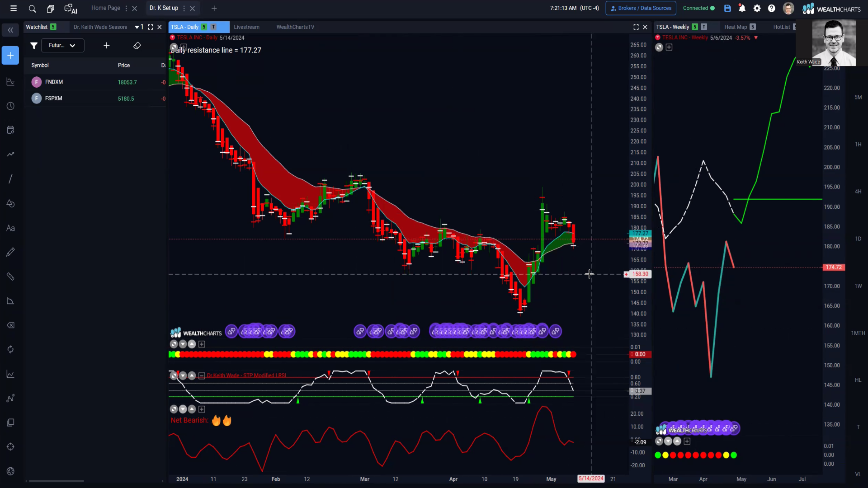Toggle the S badge on Heat Map tab
868x488 pixels.
point(753,27)
